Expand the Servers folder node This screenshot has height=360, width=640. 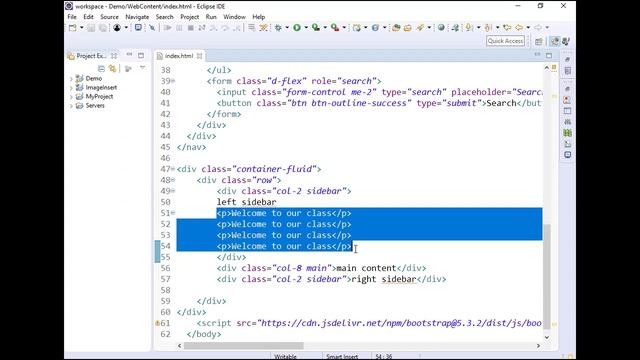(71, 106)
